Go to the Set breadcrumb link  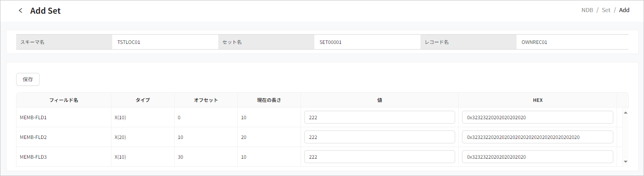606,10
